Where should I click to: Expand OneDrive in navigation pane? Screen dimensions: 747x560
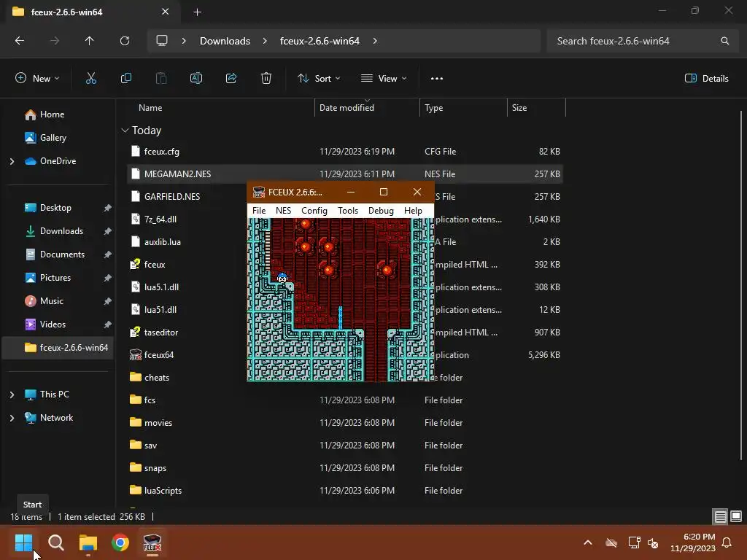point(12,161)
